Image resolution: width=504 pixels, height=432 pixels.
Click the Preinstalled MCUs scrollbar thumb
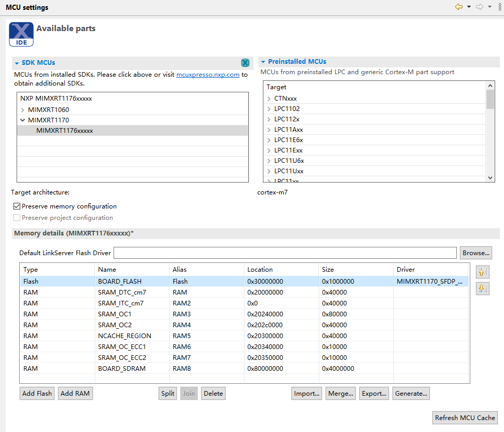pos(490,100)
